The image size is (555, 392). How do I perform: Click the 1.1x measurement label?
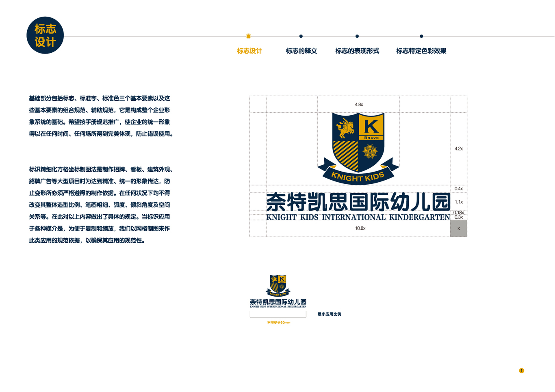[459, 202]
